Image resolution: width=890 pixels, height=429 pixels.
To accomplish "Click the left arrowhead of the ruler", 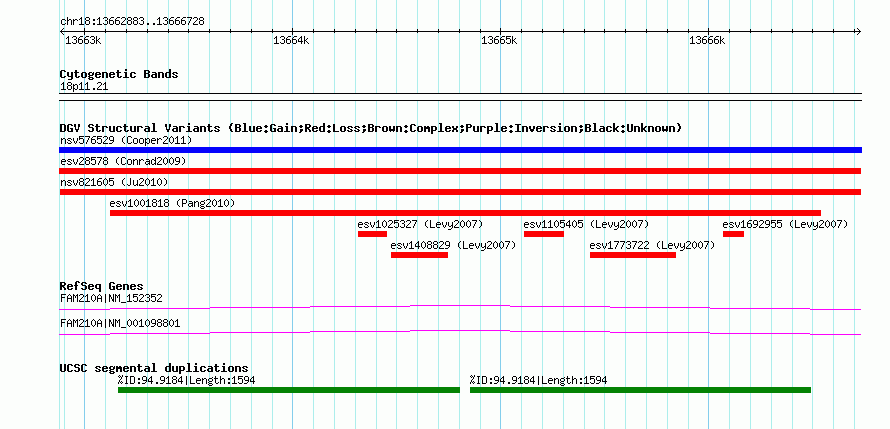I will [x=63, y=31].
